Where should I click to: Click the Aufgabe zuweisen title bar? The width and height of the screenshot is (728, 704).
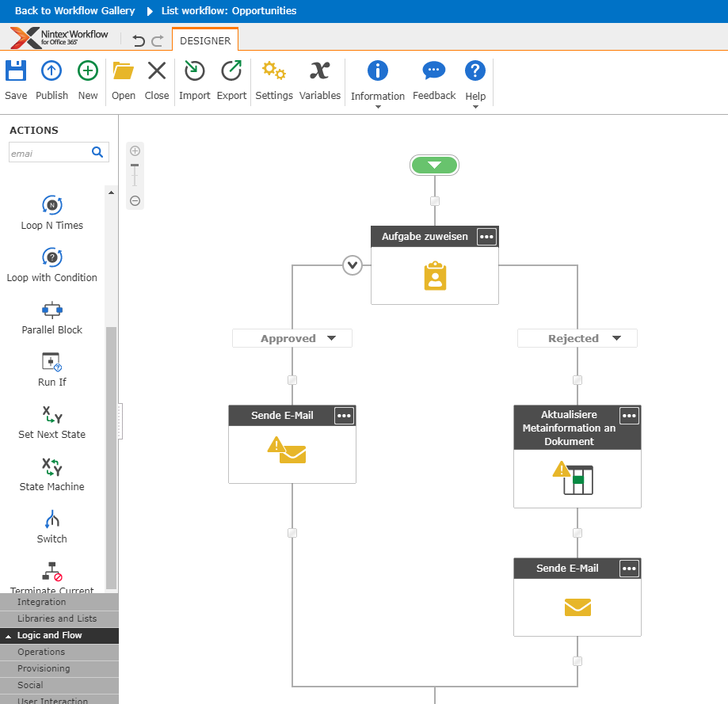[x=435, y=237]
